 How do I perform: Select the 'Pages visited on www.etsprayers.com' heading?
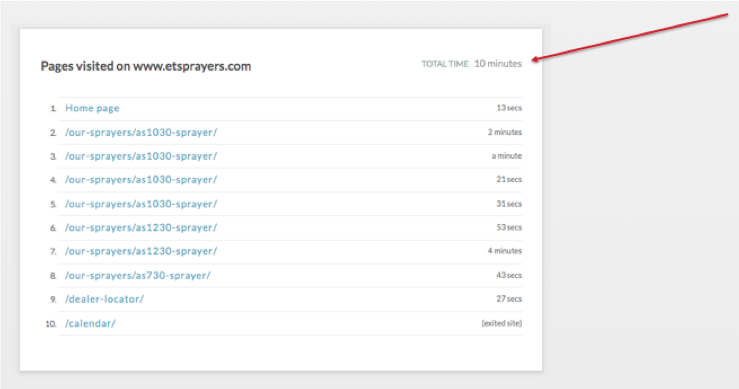point(146,66)
